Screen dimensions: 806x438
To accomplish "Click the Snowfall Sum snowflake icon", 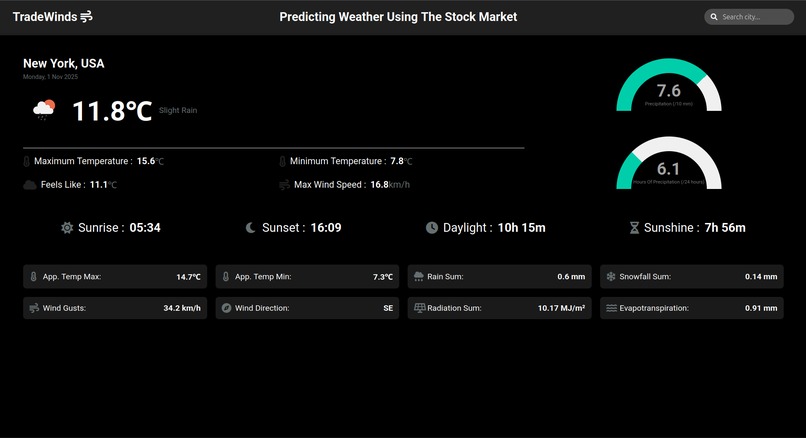I will click(x=611, y=277).
